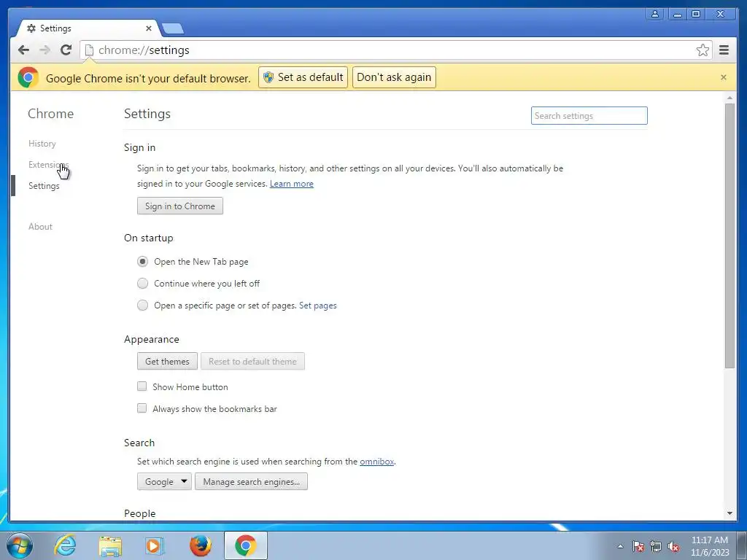Open History in the Chrome sidebar

tap(42, 144)
